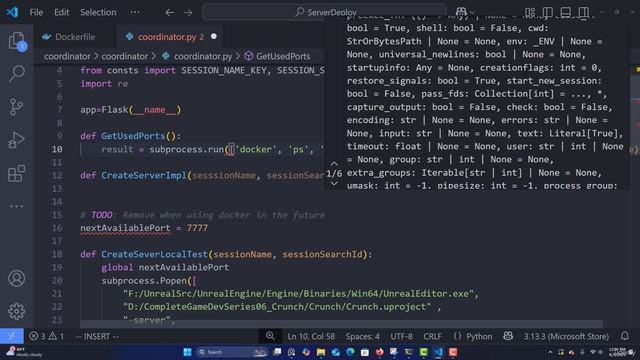This screenshot has height=360, width=640.
Task: Change end of line sequence CRLF
Action: tap(432, 336)
